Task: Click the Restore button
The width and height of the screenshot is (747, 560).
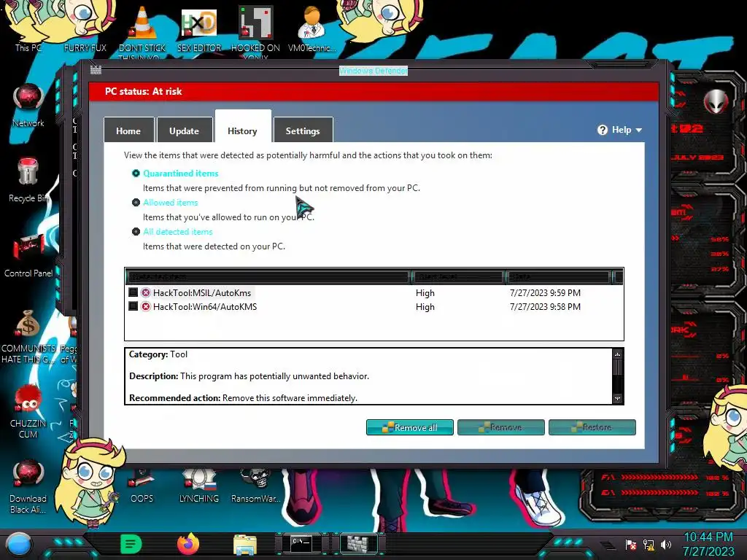Action: pos(592,427)
